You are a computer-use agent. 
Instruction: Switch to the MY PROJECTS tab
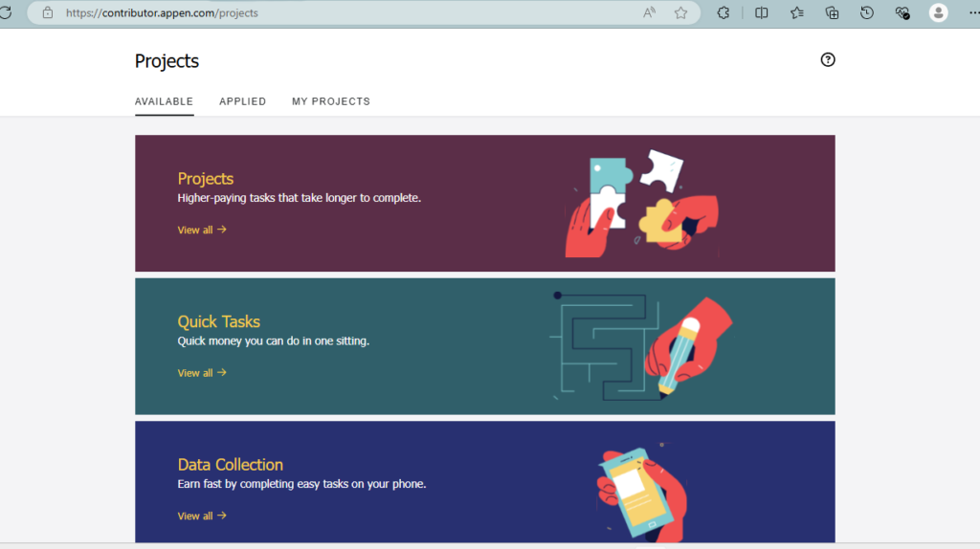[x=331, y=101]
